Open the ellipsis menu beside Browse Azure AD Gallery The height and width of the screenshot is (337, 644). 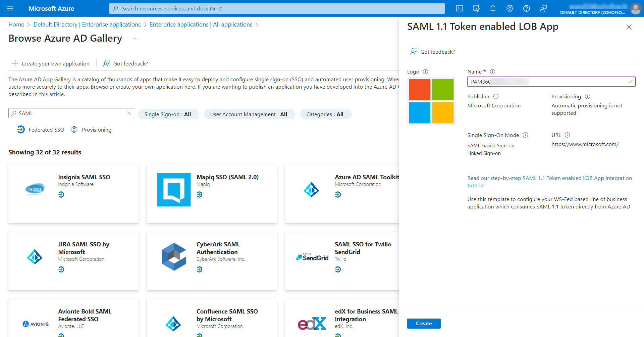click(x=135, y=39)
